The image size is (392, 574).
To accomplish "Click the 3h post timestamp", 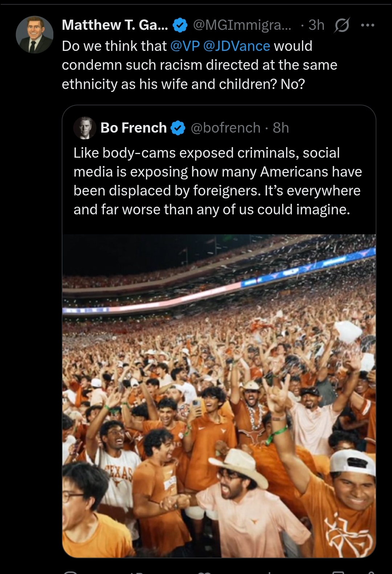I will pos(316,25).
